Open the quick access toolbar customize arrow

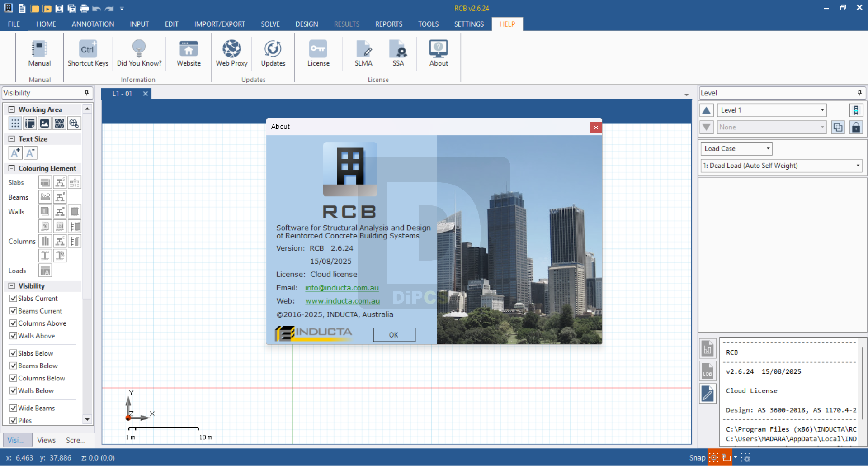[x=122, y=8]
